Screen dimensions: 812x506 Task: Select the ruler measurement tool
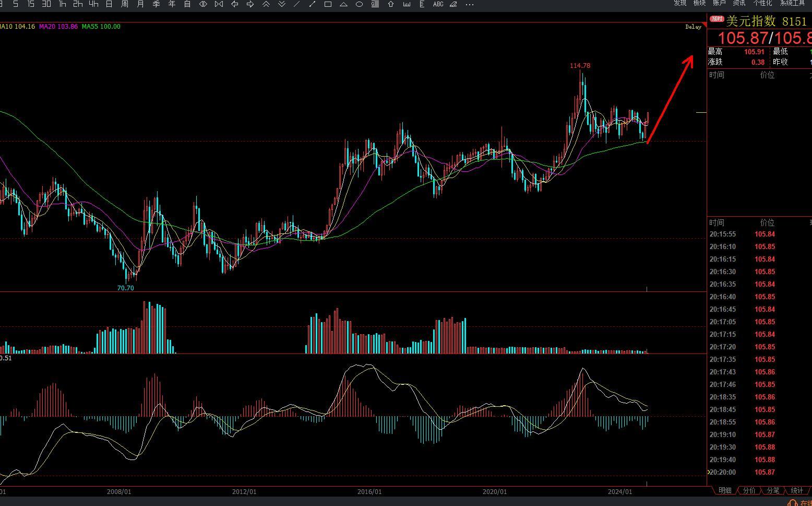[407, 4]
